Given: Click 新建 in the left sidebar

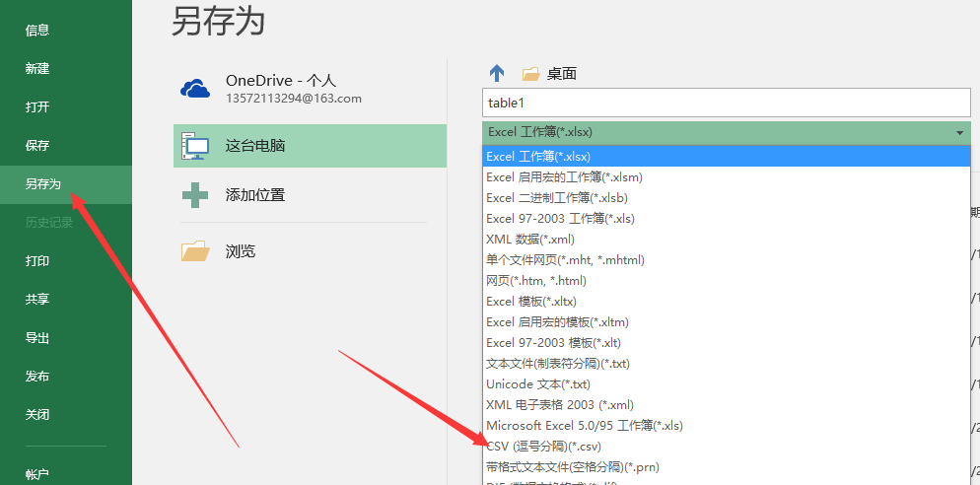Looking at the screenshot, I should [37, 69].
